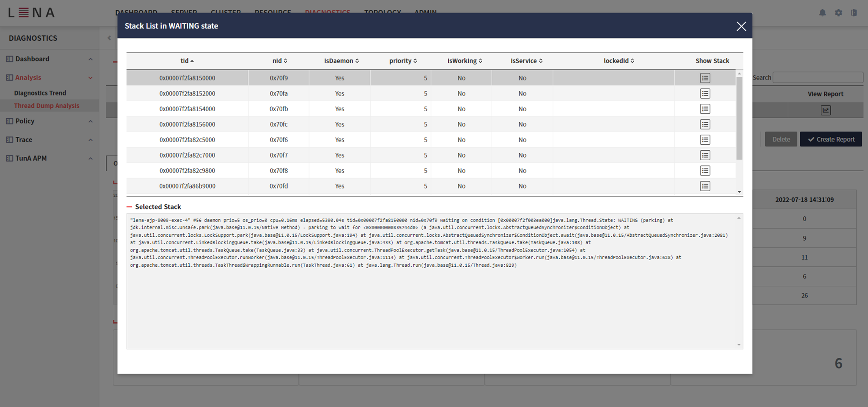Open the DIAGNOSTICS menu
The height and width of the screenshot is (407, 868).
coord(328,13)
